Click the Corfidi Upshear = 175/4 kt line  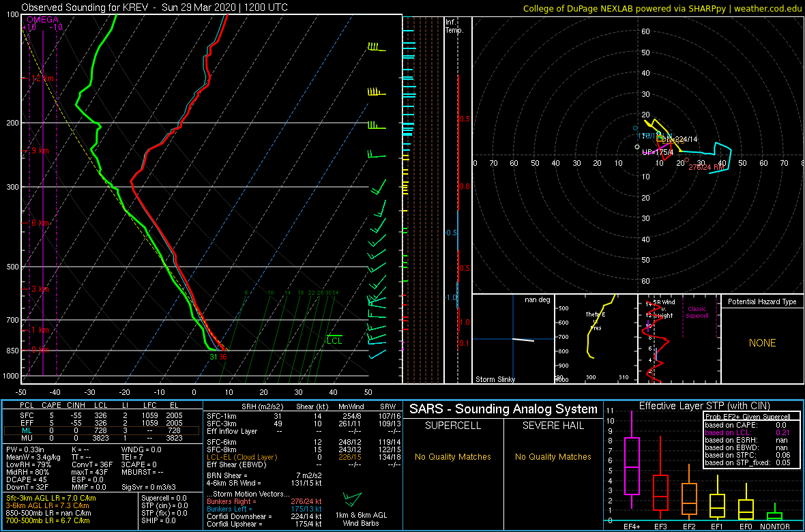pyautogui.click(x=264, y=524)
